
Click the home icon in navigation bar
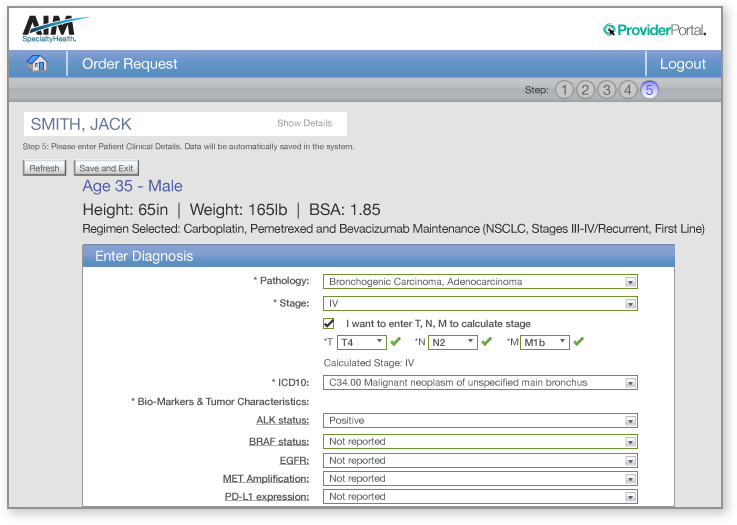pos(37,63)
